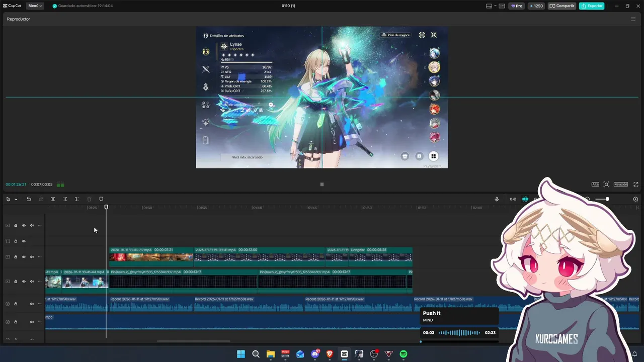Image resolution: width=644 pixels, height=362 pixels.
Task: Select the pointer selection tool
Action: click(x=8, y=199)
